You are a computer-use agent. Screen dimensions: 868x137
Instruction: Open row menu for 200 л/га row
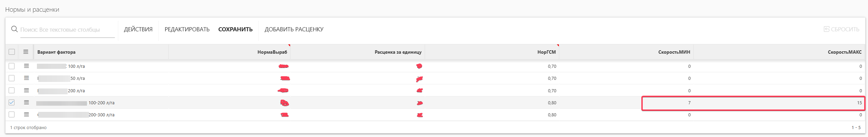tap(26, 90)
